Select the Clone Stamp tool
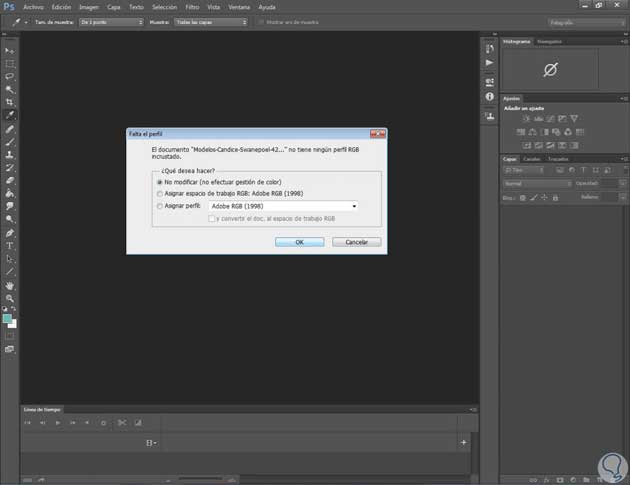Viewport: 630px width, 485px height. click(x=10, y=155)
